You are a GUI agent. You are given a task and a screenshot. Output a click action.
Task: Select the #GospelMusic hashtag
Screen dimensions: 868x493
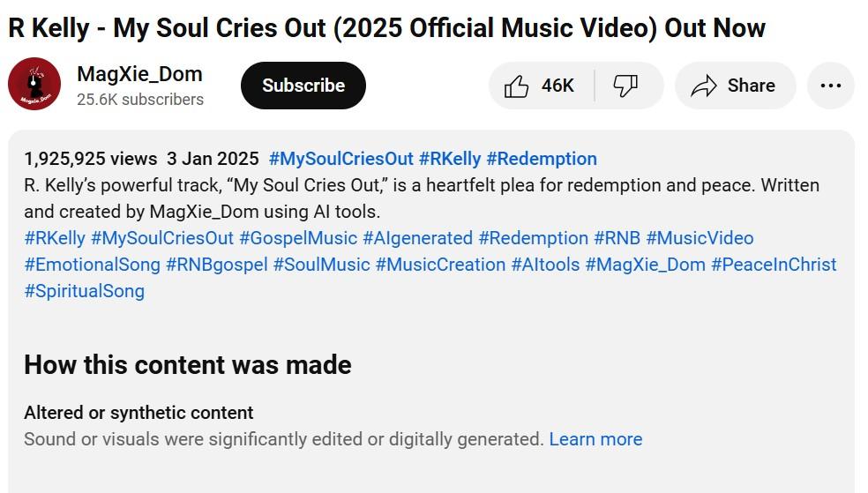(298, 238)
